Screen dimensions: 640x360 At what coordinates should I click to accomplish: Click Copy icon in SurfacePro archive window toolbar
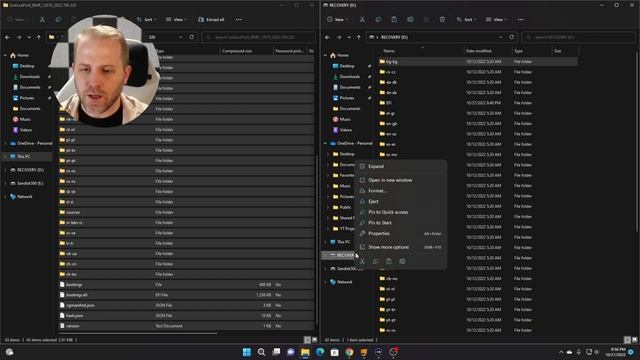point(58,20)
